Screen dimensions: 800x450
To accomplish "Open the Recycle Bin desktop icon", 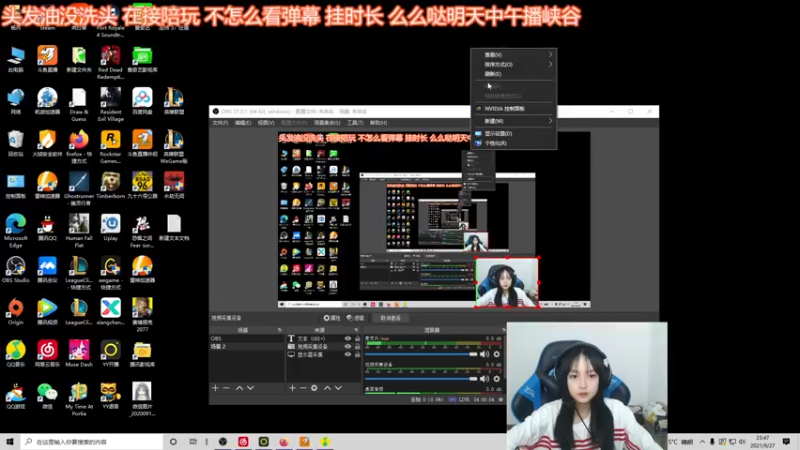I will 15,143.
